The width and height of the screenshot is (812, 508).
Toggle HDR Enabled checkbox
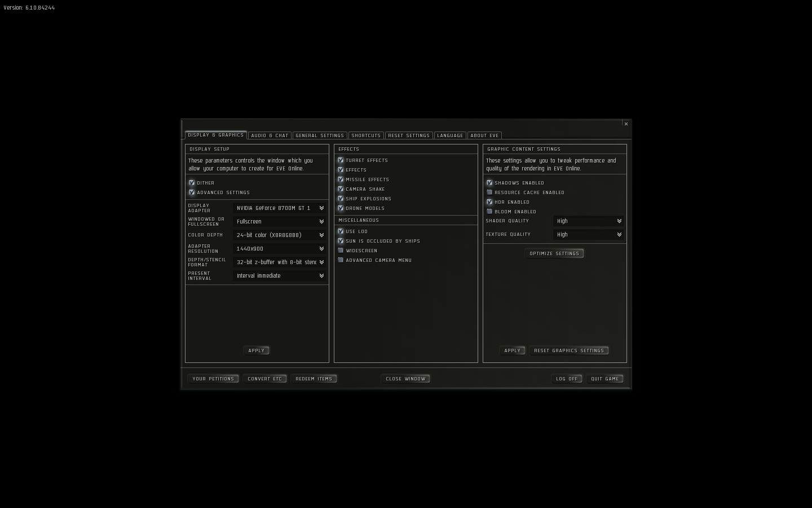[x=489, y=202]
